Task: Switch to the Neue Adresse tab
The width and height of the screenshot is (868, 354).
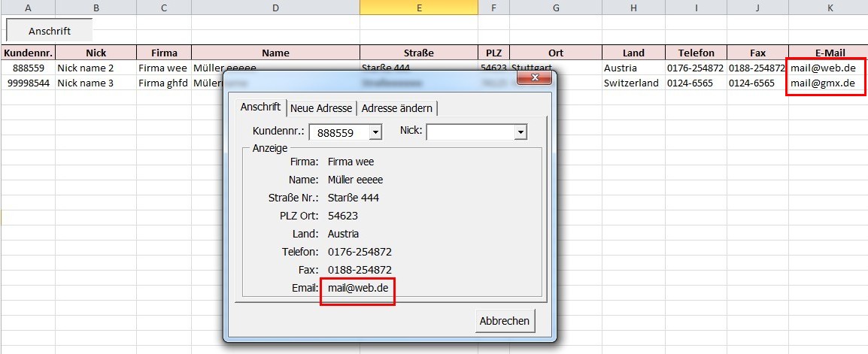Action: point(321,108)
